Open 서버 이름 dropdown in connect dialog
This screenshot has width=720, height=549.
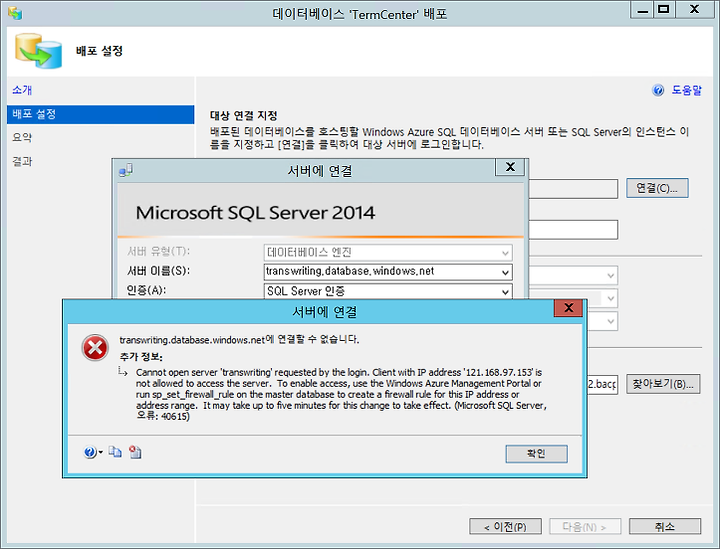click(x=505, y=272)
